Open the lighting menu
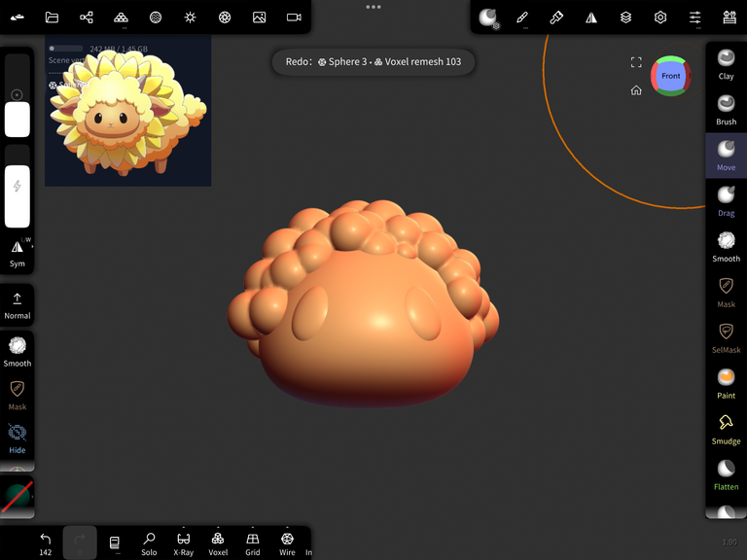747x560 pixels. click(190, 17)
